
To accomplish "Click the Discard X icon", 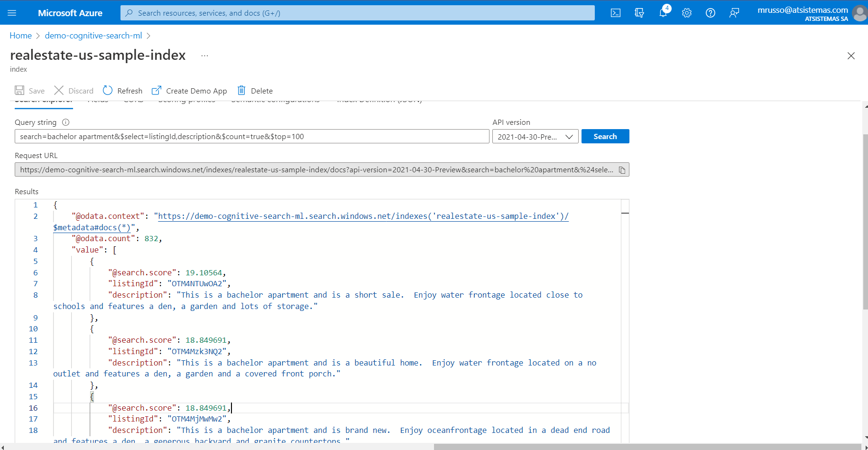I will click(x=59, y=90).
